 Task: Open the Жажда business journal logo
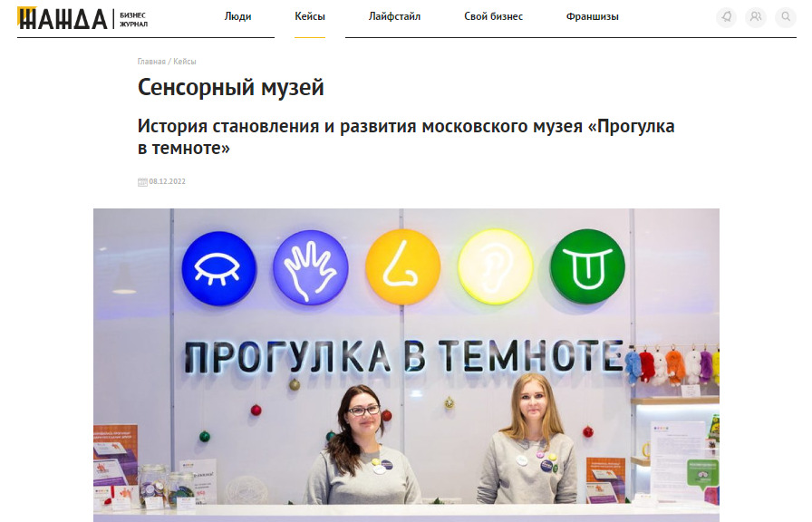click(82, 18)
